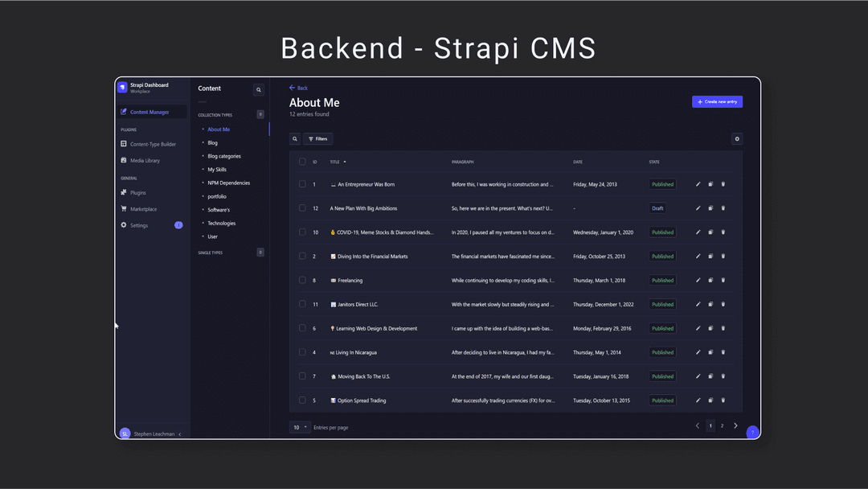Open Media Library from sidebar
The width and height of the screenshot is (868, 489).
pyautogui.click(x=145, y=161)
